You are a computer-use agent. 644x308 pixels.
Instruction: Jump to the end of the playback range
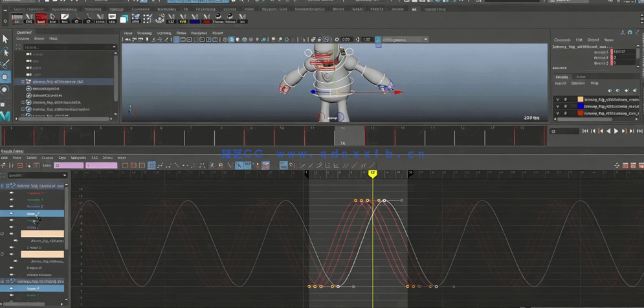click(639, 131)
